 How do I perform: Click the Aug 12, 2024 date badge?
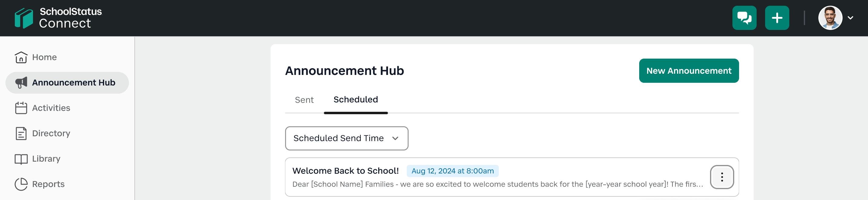452,171
